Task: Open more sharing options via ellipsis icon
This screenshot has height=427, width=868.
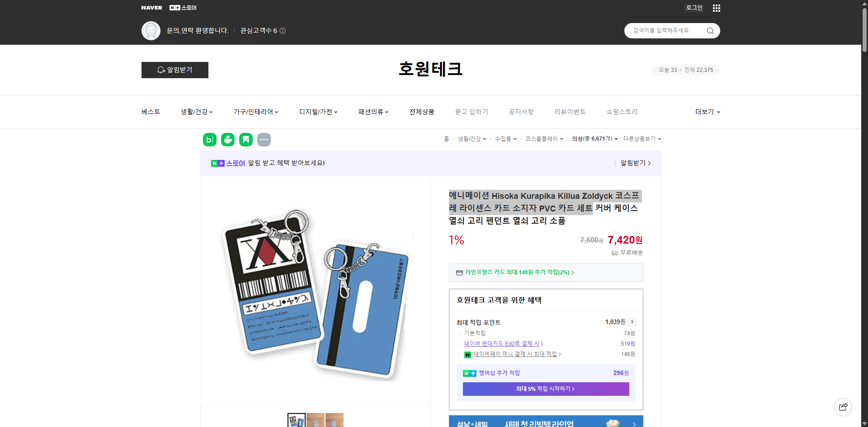Action: click(264, 140)
